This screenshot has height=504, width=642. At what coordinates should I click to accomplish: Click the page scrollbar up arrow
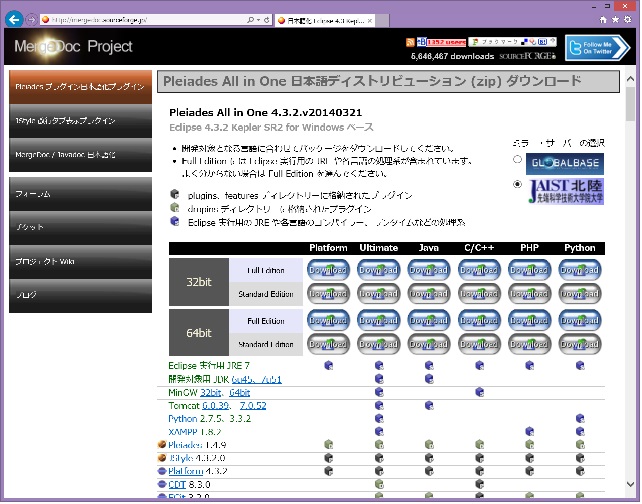pos(631,79)
